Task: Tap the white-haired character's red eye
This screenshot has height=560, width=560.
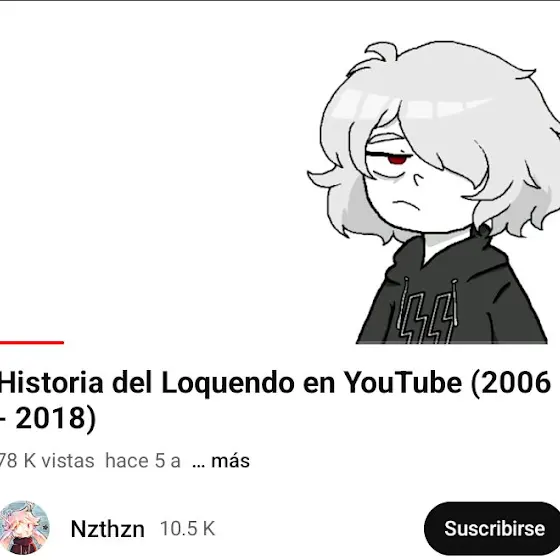Action: [397, 159]
